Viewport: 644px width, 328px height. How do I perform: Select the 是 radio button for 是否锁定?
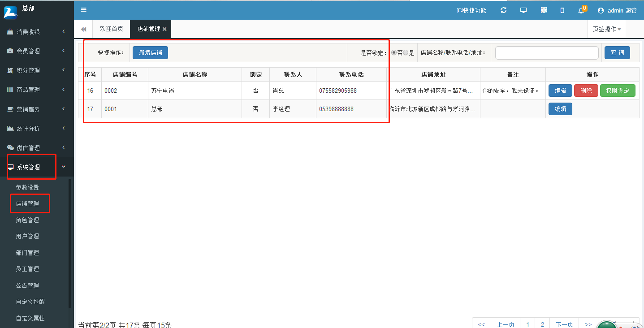coord(406,52)
